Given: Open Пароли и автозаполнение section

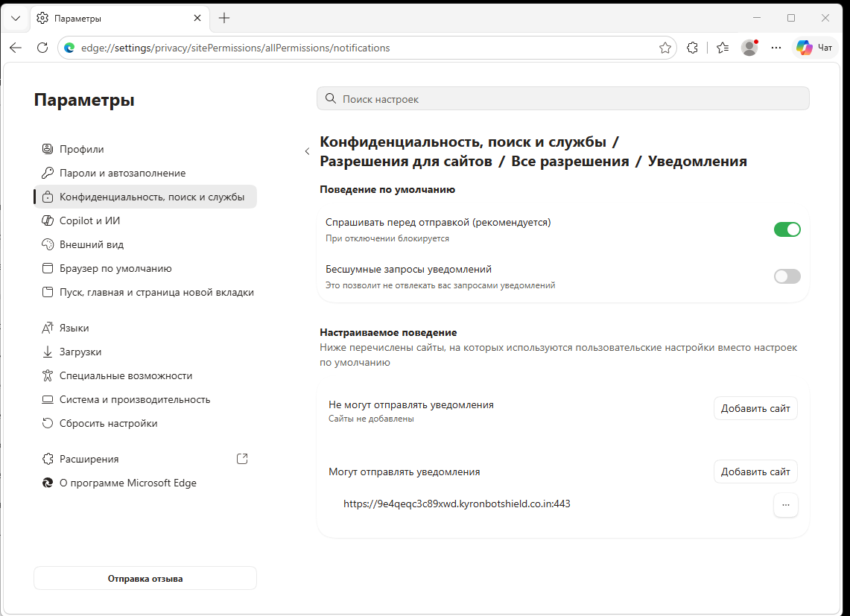Looking at the screenshot, I should click(x=145, y=173).
